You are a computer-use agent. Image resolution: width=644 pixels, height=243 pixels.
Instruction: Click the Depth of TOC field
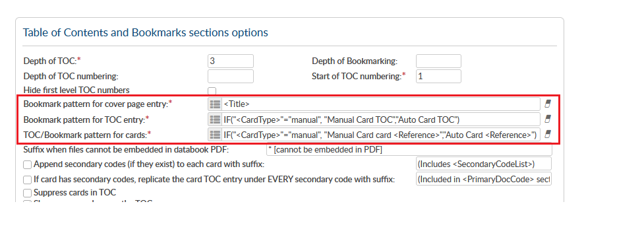(x=231, y=61)
